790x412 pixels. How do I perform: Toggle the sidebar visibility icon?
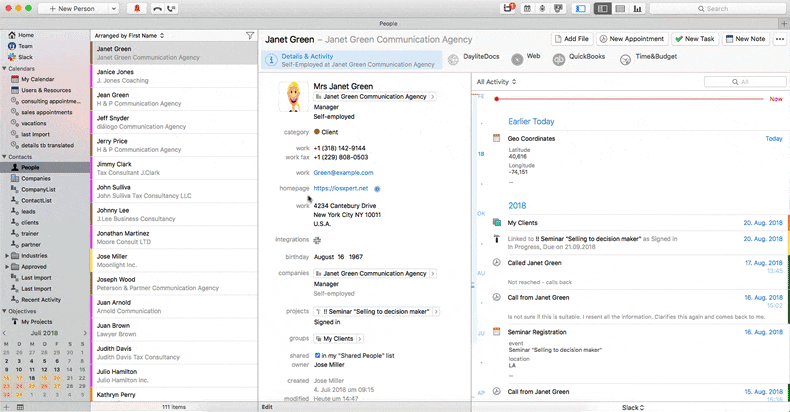pyautogui.click(x=580, y=9)
